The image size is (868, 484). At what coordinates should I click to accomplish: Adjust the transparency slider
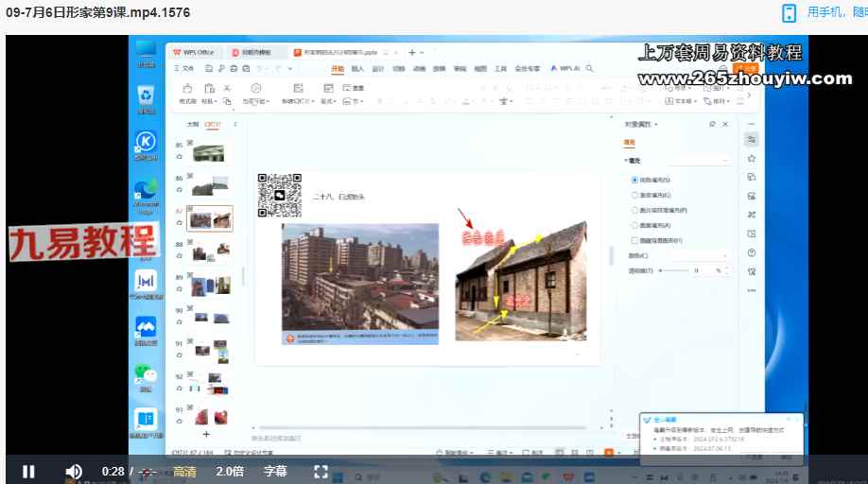pyautogui.click(x=672, y=270)
